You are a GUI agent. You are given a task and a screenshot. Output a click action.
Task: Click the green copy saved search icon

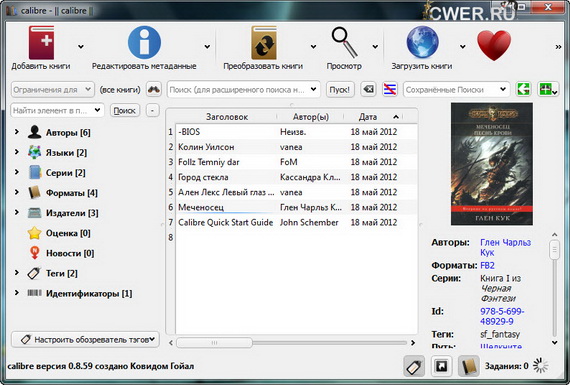click(x=523, y=89)
